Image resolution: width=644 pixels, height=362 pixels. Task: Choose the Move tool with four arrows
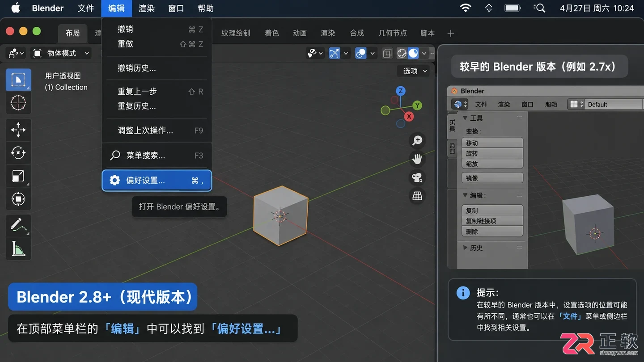point(18,130)
